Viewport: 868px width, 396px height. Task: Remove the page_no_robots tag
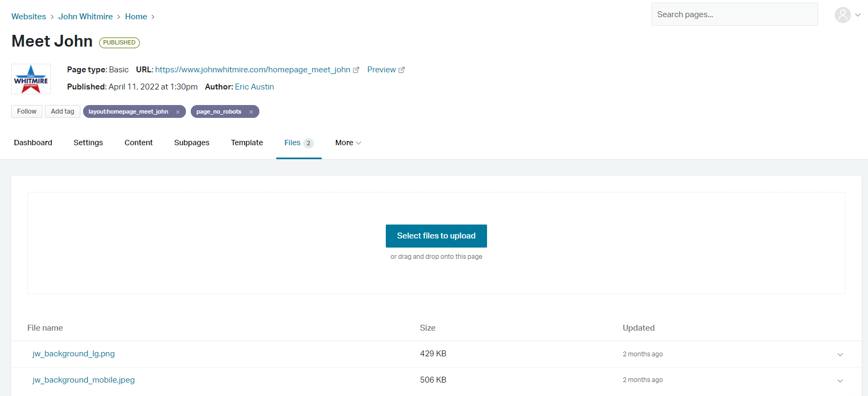(x=251, y=112)
